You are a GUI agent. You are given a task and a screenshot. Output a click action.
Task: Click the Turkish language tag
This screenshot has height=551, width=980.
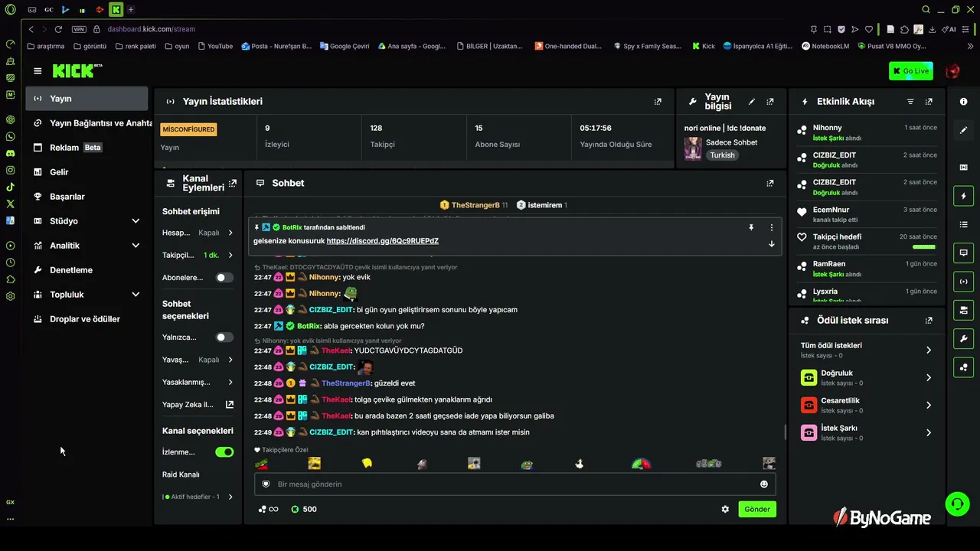722,155
